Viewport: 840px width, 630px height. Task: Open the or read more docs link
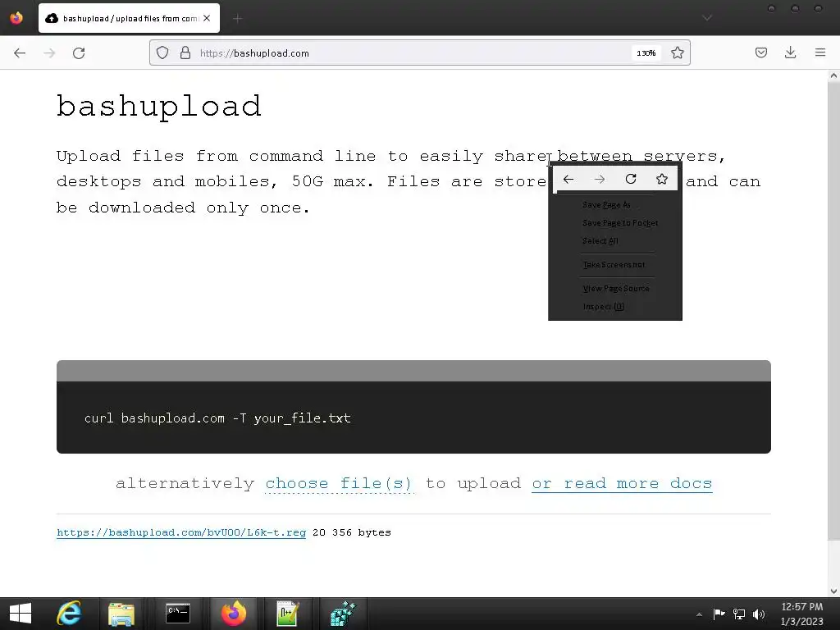(x=622, y=483)
